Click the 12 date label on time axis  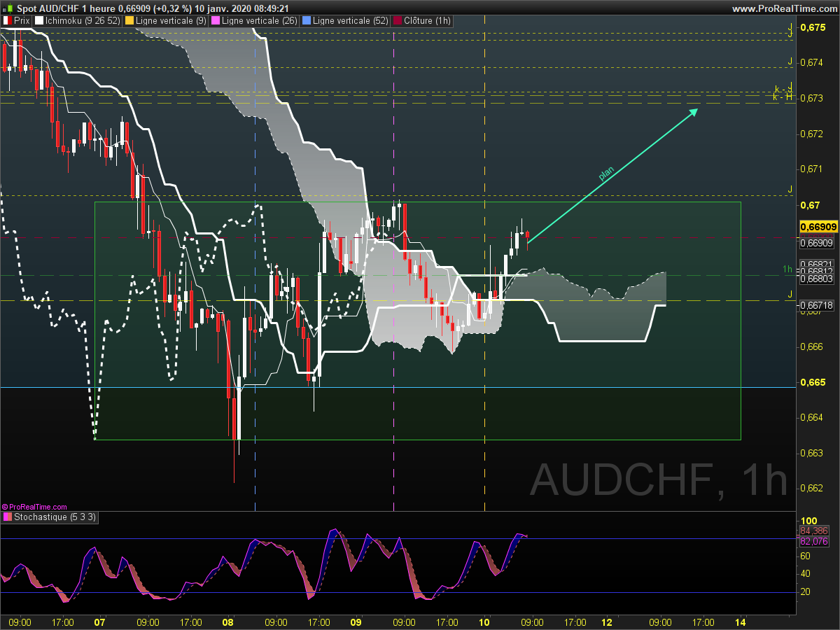point(607,622)
